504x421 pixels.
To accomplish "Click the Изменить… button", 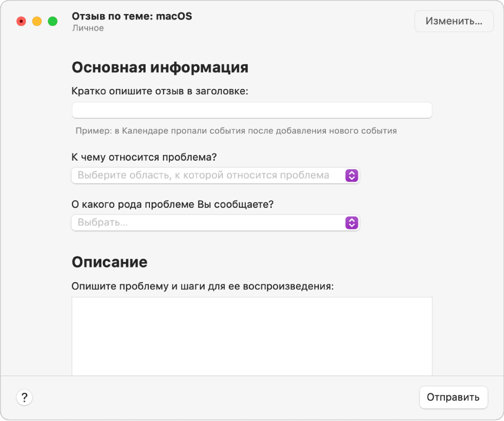I will [x=454, y=21].
